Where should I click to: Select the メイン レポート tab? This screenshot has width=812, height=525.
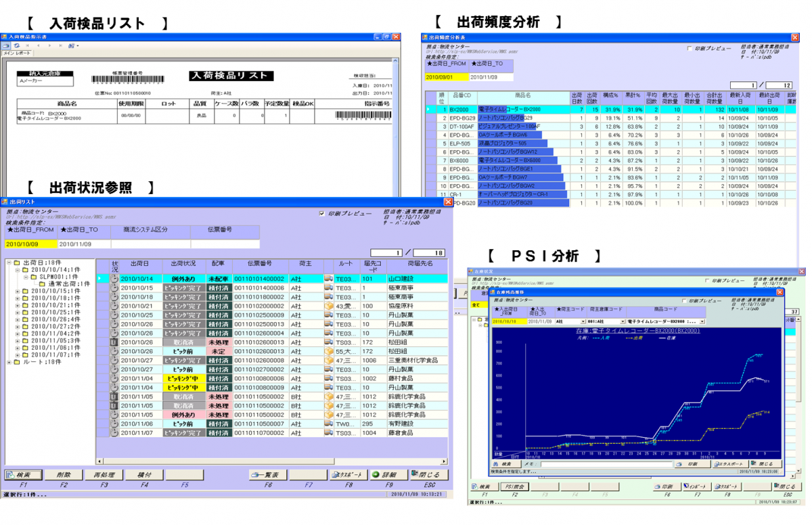coord(16,52)
